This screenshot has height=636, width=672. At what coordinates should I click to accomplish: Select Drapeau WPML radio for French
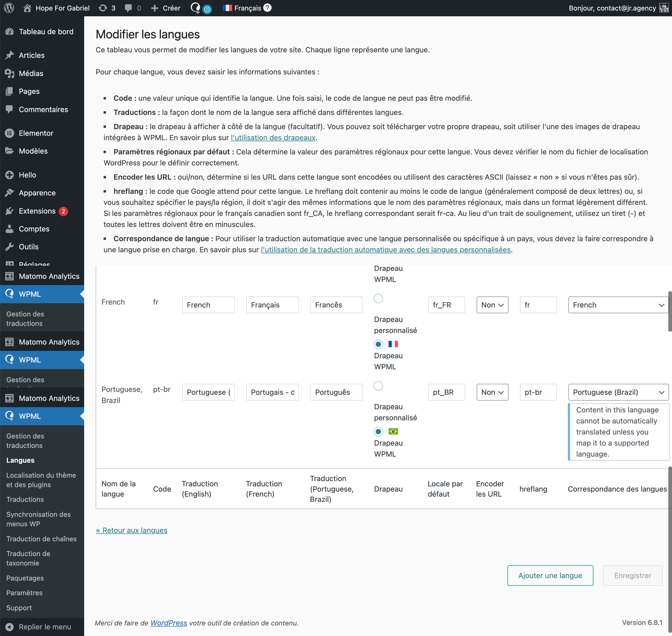378,344
